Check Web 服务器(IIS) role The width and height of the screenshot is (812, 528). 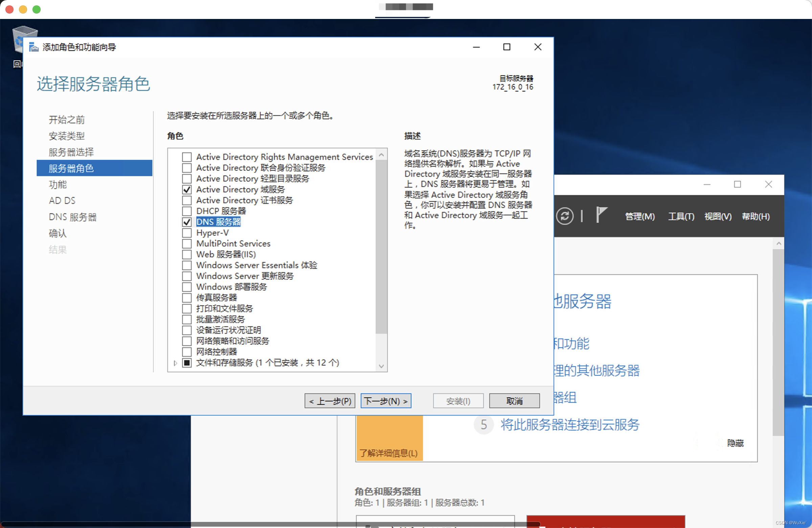click(x=187, y=254)
